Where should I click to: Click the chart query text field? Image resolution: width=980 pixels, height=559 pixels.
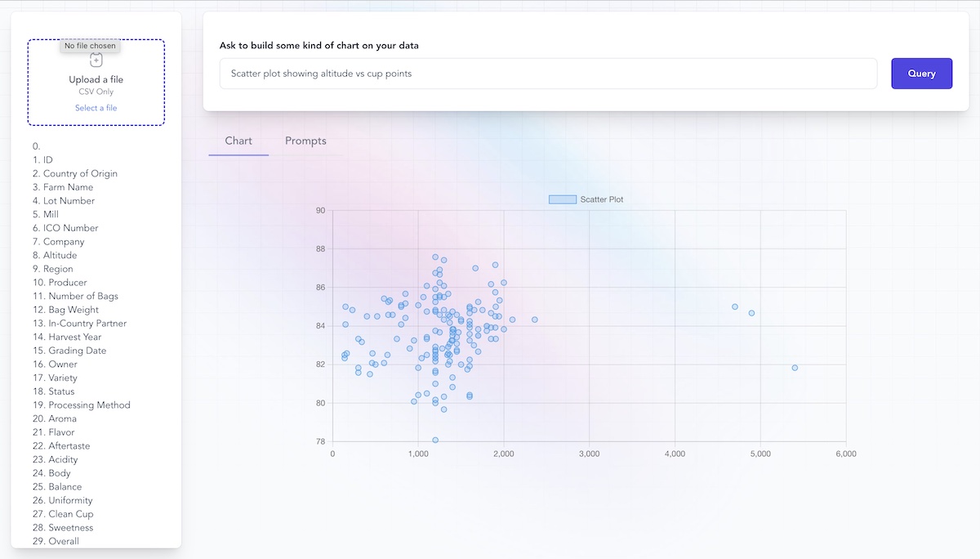(x=548, y=74)
